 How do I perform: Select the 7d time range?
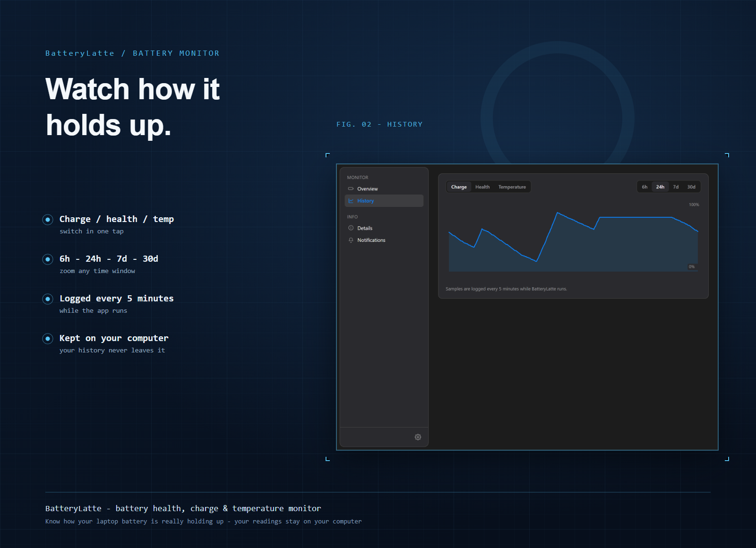coord(676,187)
